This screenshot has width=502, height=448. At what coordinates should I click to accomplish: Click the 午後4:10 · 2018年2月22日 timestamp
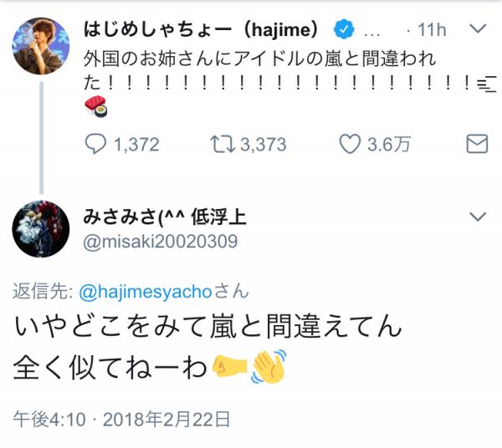click(x=122, y=418)
